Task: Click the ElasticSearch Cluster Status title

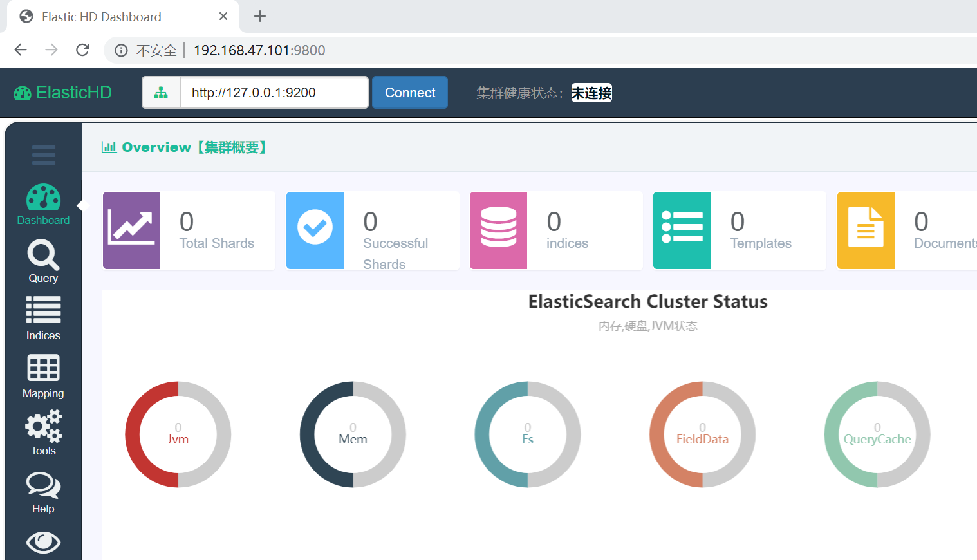Action: click(648, 302)
